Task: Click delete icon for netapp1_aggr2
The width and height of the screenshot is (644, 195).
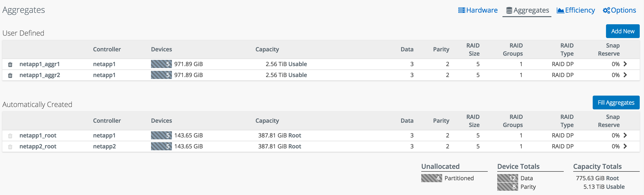Action: click(x=10, y=75)
